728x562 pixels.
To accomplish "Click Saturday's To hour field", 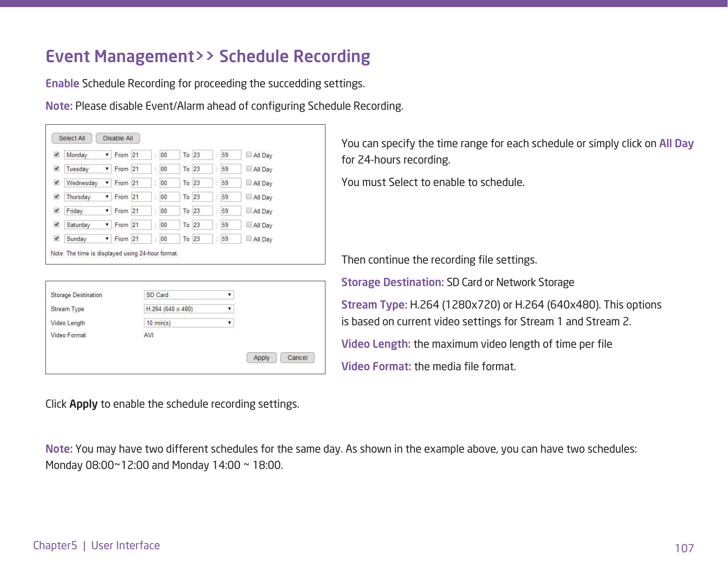I will tap(203, 225).
